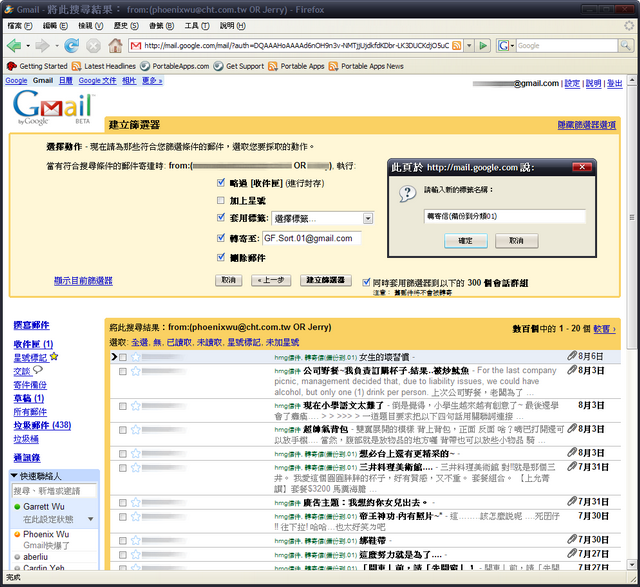Click the Firefox Back arrow button
Image resolution: width=640 pixels, height=587 pixels.
pyautogui.click(x=14, y=45)
